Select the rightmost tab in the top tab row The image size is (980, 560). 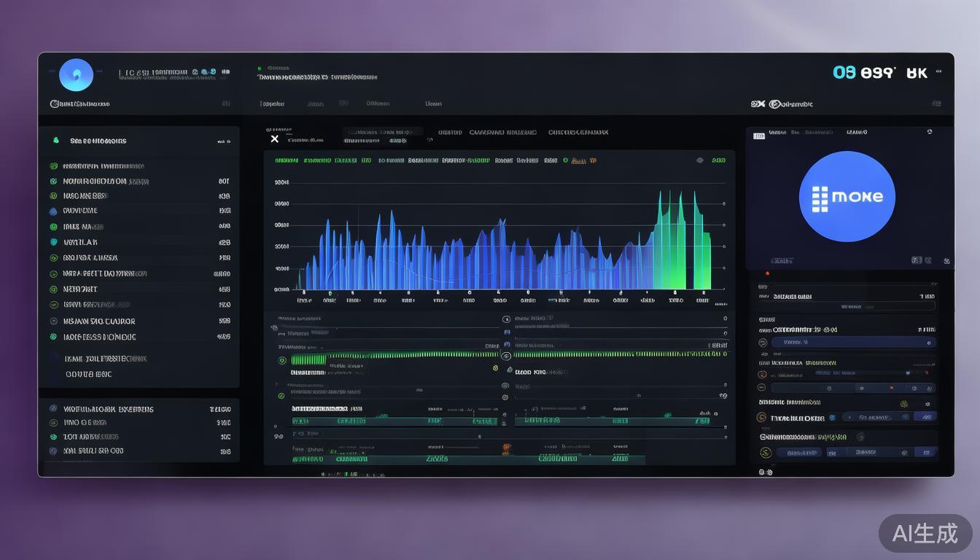[x=433, y=104]
